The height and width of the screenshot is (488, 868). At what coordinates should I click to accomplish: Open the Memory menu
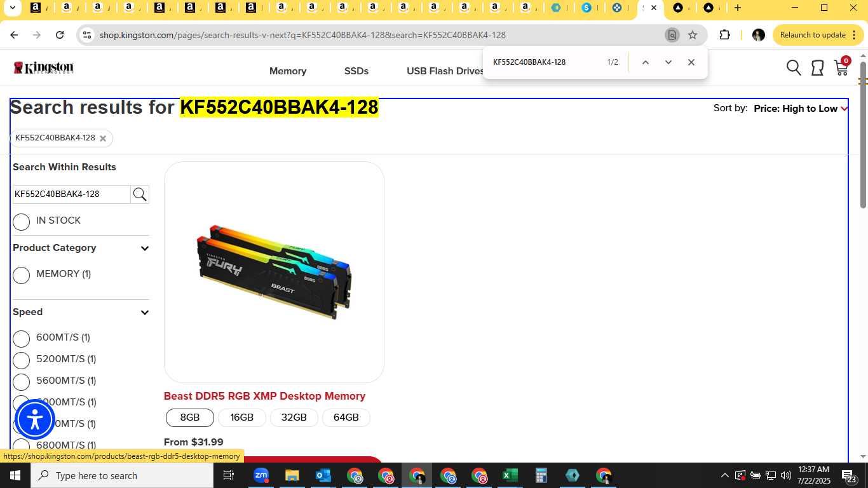pos(288,71)
